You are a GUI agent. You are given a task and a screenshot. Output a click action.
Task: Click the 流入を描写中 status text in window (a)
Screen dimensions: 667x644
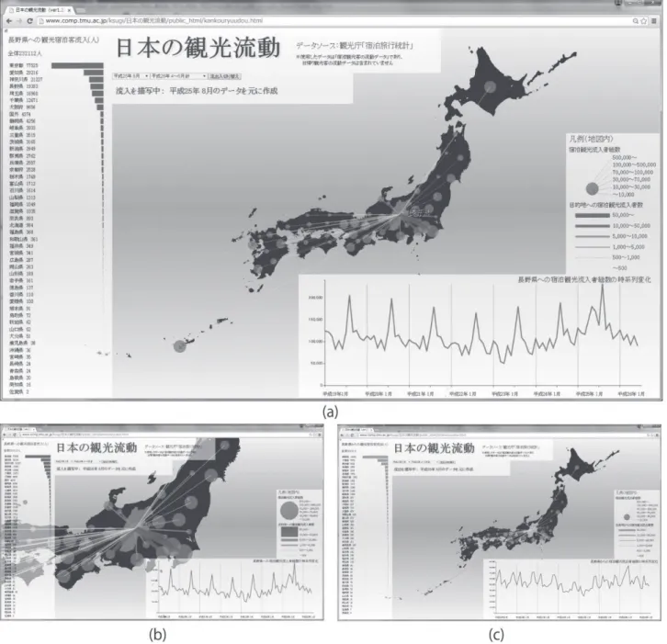pos(197,91)
